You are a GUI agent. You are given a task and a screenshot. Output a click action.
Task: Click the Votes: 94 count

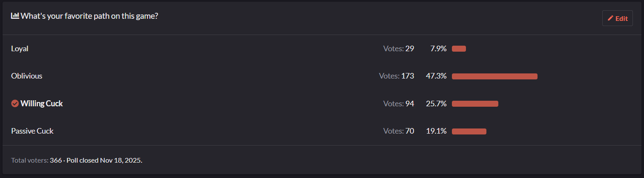[x=398, y=103]
